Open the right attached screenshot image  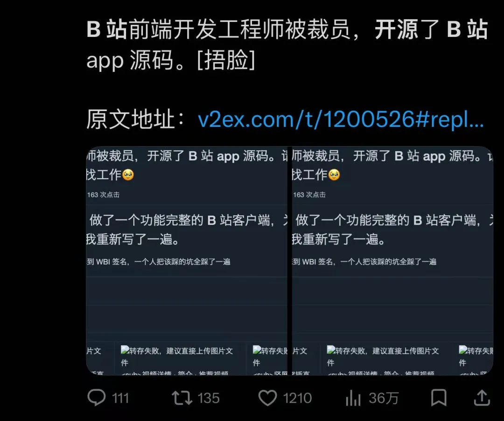pos(392,260)
